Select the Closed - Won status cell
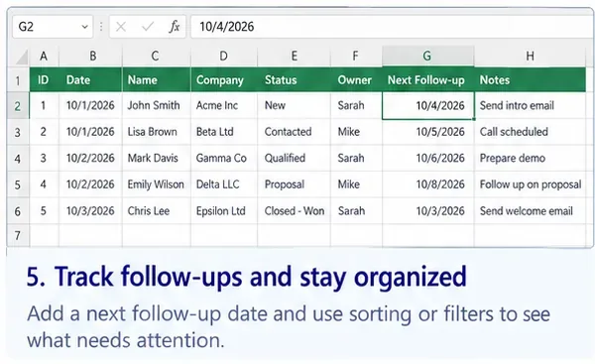 295,210
